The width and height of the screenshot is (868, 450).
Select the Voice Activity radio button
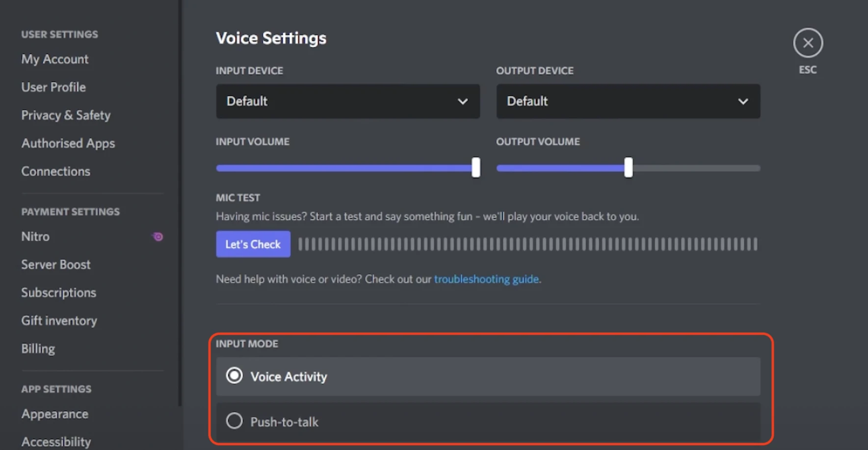tap(235, 376)
